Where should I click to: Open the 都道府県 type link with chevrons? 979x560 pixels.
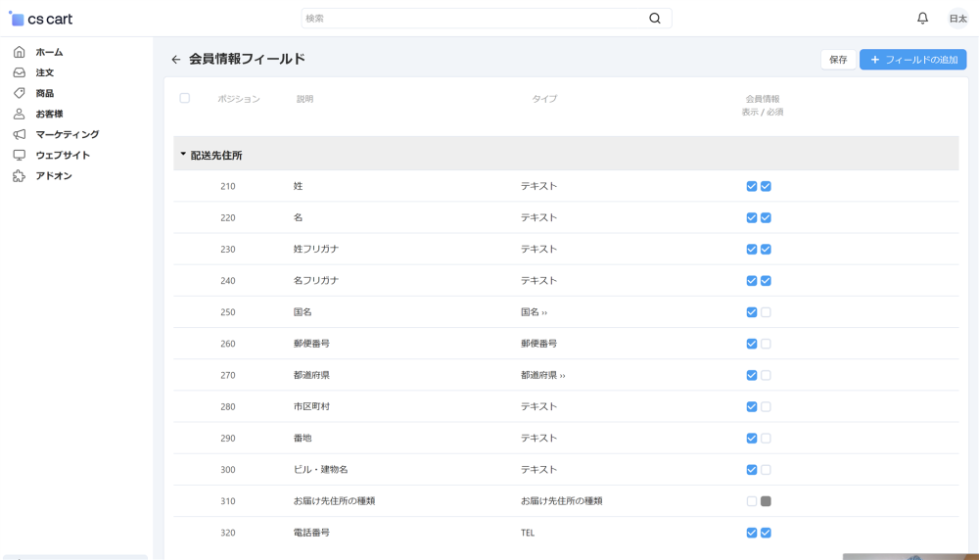[x=542, y=375]
